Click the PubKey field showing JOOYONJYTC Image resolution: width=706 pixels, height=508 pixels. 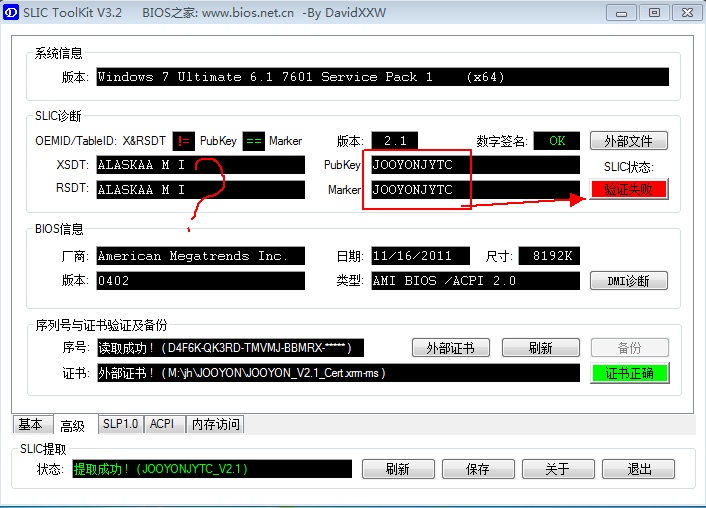tap(474, 165)
